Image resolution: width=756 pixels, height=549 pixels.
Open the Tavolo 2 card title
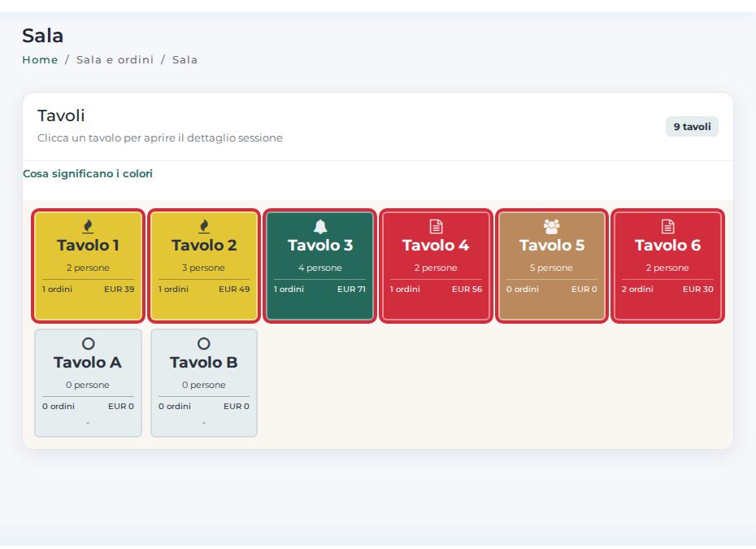(204, 245)
